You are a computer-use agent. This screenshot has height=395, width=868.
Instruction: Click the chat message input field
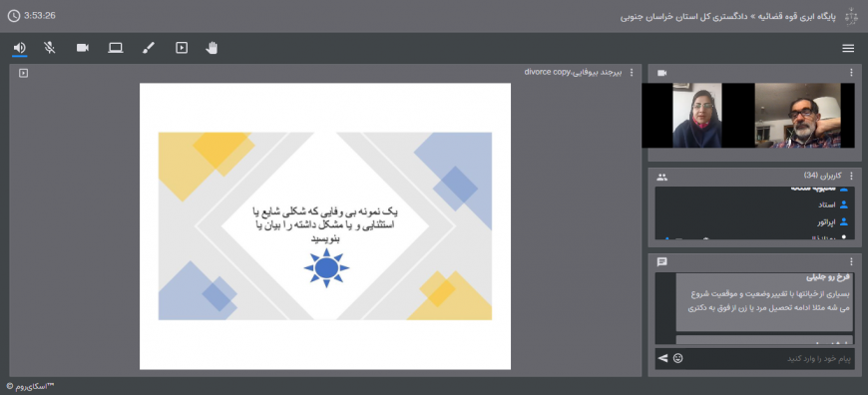click(769, 359)
